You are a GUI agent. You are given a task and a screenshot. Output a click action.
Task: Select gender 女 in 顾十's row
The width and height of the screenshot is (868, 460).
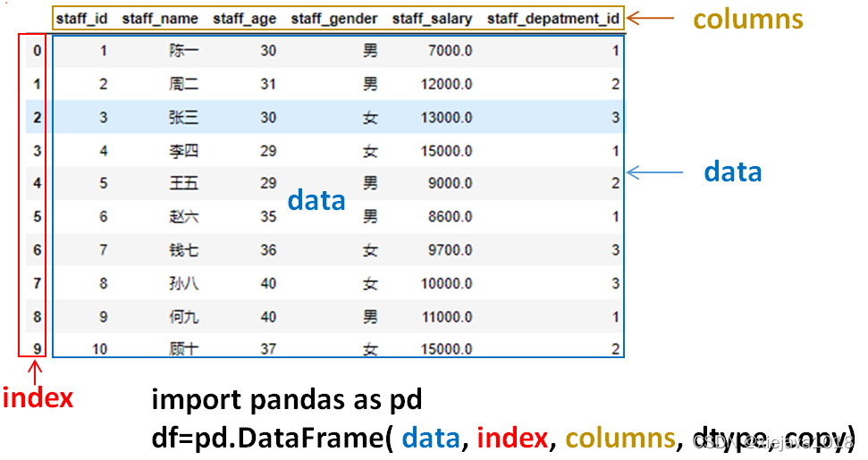[x=370, y=349]
